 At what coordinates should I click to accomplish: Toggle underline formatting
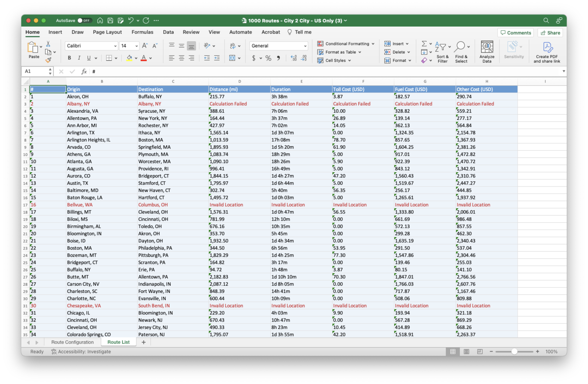[89, 58]
